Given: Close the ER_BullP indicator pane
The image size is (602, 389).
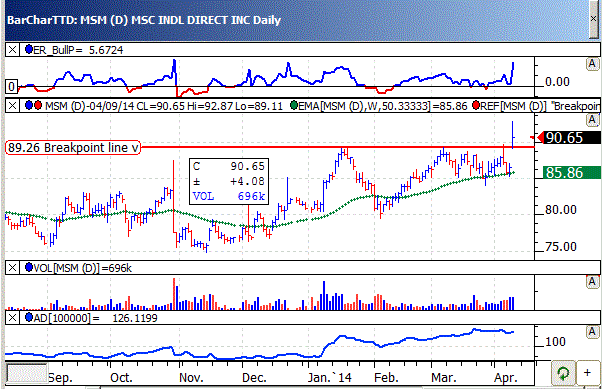Looking at the screenshot, I should pos(12,50).
